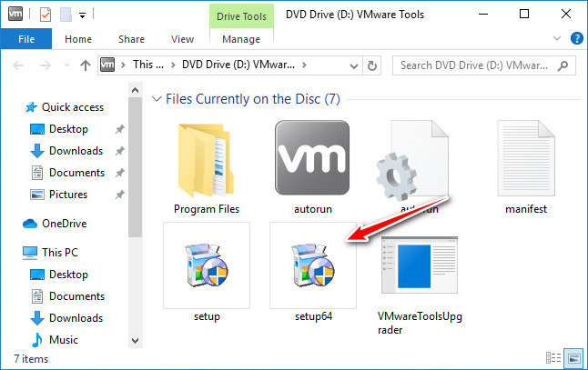Click the 'Program Files' file name label

click(207, 209)
